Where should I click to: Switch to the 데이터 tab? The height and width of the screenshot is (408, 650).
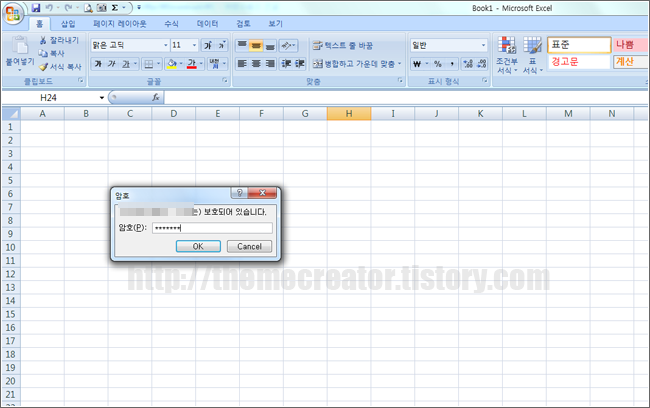pos(207,24)
